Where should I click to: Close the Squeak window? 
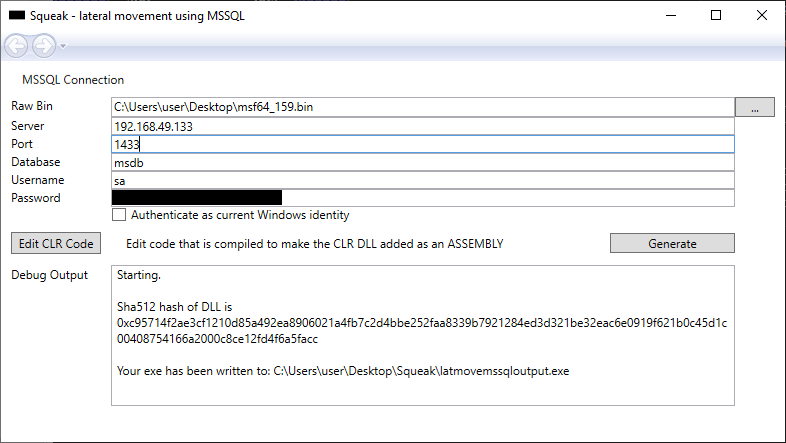click(761, 15)
